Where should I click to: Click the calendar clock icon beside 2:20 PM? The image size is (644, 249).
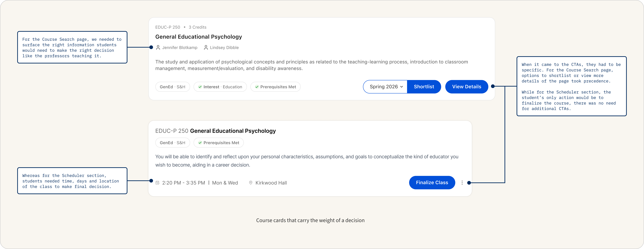coord(157,183)
